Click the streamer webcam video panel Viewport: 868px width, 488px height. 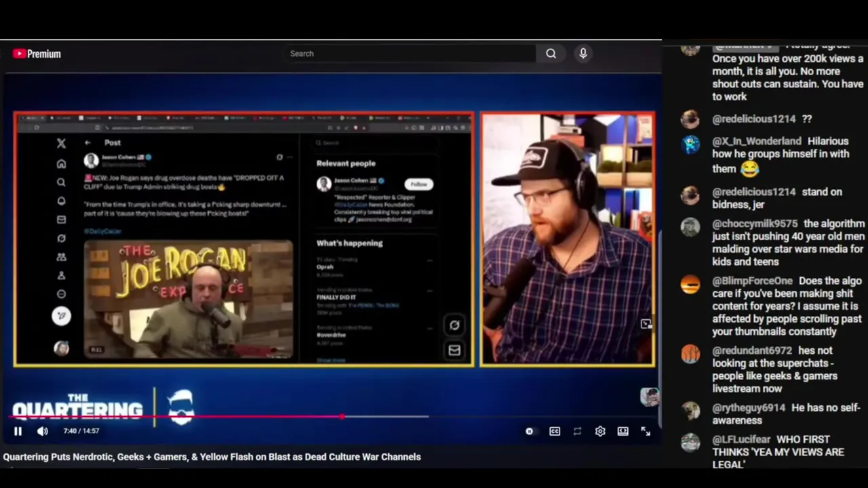coord(568,239)
